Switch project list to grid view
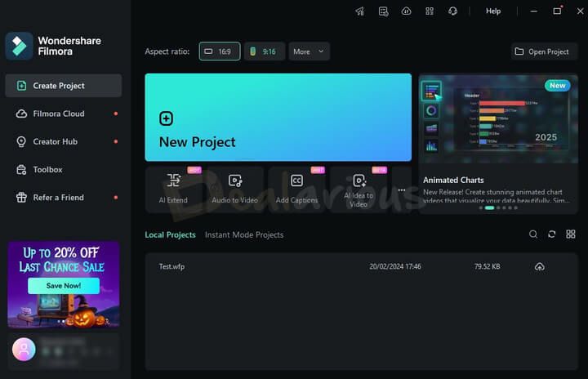Screen dimensions: 588x379 [570, 234]
